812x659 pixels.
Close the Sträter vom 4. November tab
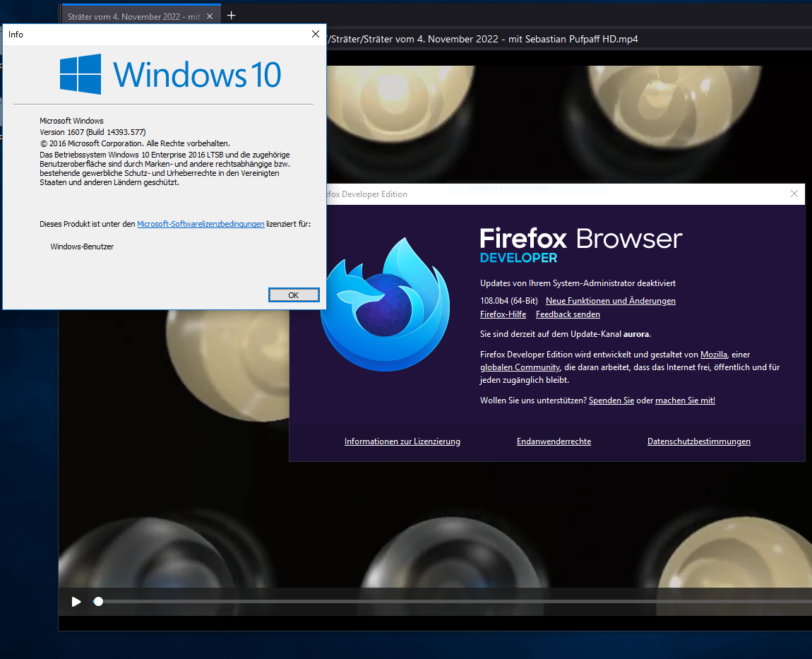pyautogui.click(x=210, y=16)
